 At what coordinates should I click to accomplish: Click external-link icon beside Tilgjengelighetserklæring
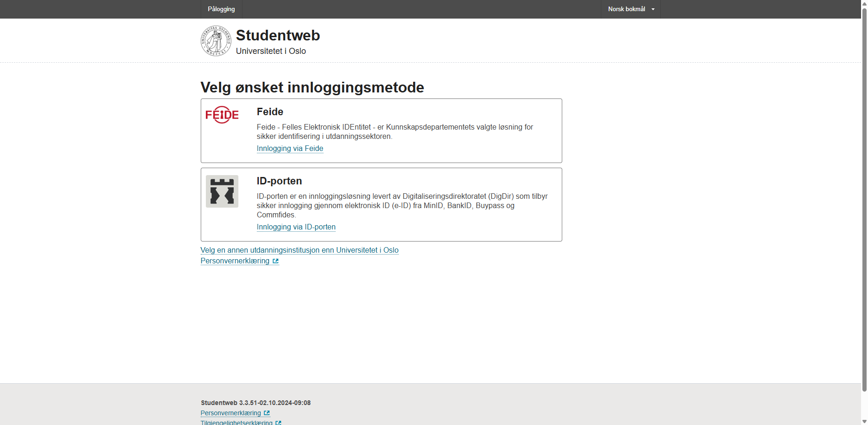(x=278, y=423)
